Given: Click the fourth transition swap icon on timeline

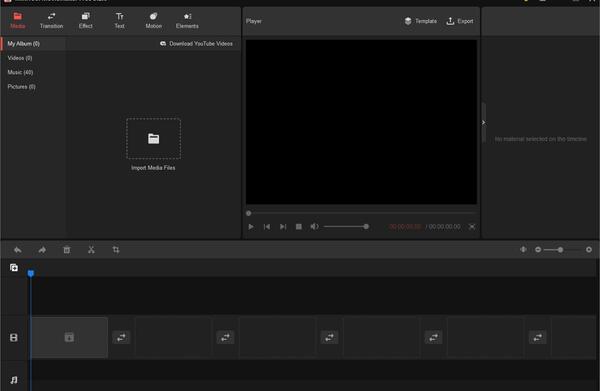Looking at the screenshot, I should (434, 337).
